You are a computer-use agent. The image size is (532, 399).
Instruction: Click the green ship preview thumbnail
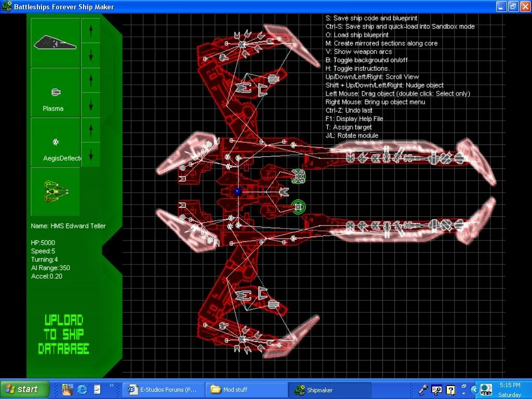click(55, 191)
